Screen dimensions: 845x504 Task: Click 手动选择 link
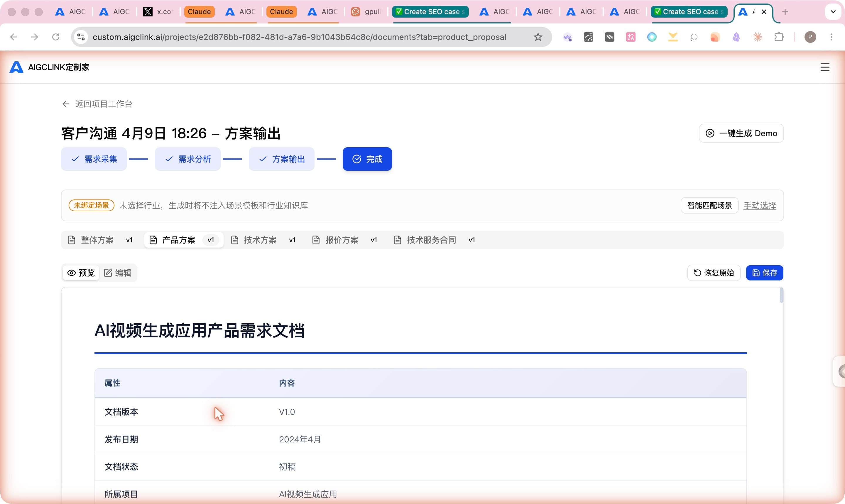coord(760,205)
